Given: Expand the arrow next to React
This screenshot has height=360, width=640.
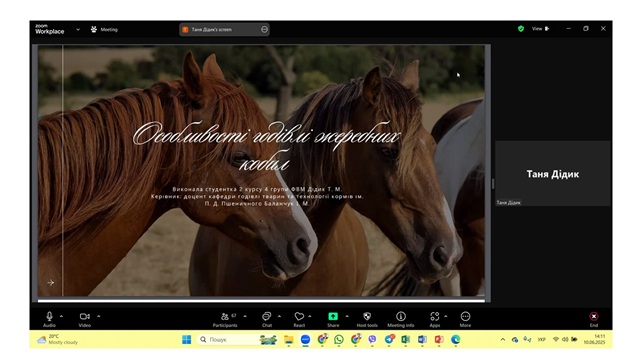Looking at the screenshot, I should pyautogui.click(x=310, y=316).
